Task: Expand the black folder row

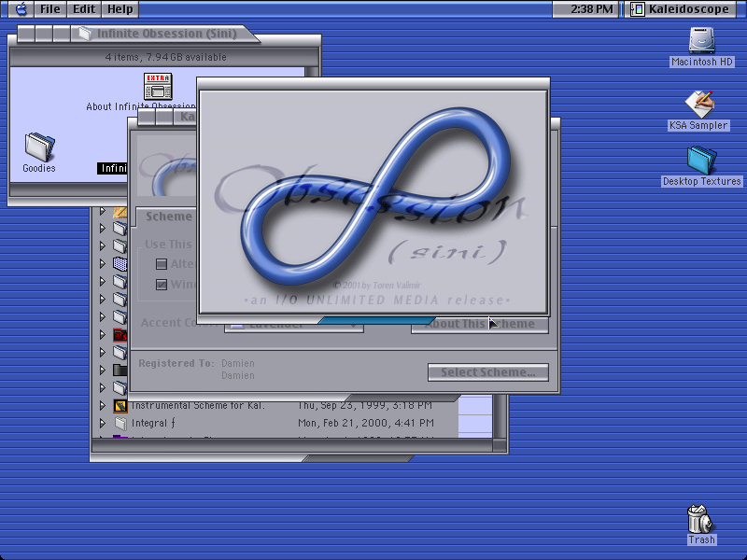Action: 103,370
